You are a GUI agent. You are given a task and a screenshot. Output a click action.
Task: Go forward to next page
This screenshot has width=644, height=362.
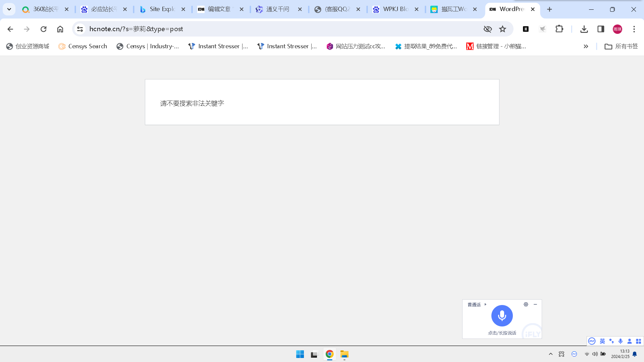point(27,29)
